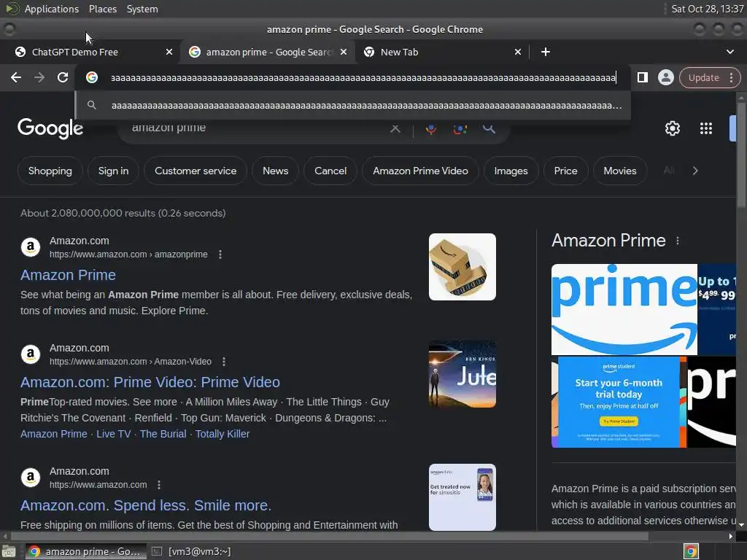
Task: Click the Chrome tray icon in bottom panel
Action: click(x=691, y=551)
